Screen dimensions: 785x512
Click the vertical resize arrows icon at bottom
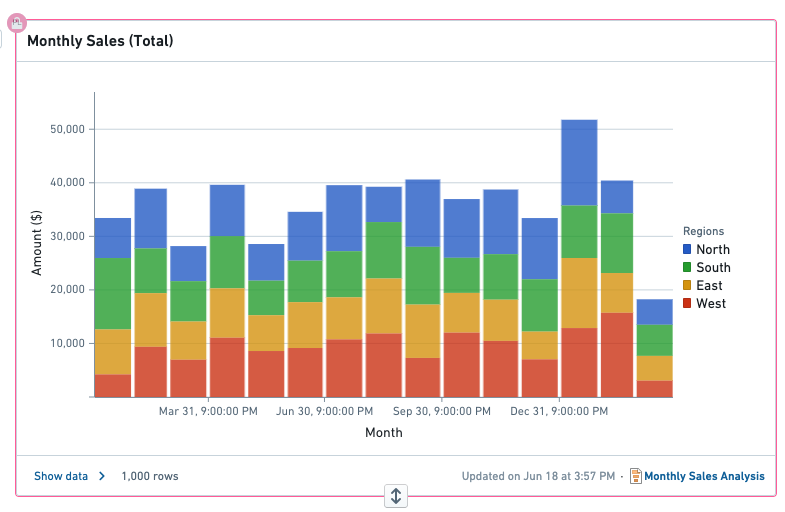tap(396, 496)
